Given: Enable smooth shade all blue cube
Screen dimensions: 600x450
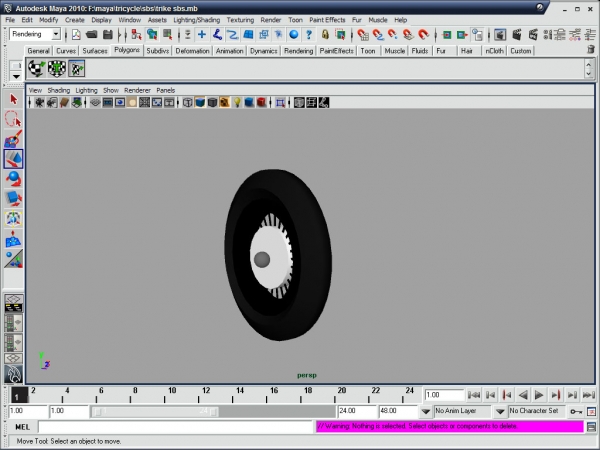Looking at the screenshot, I should click(x=200, y=103).
